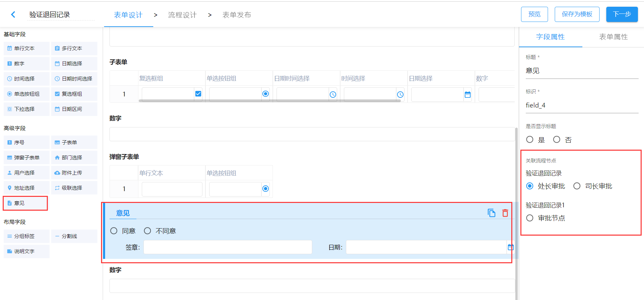Viewport: 644px width, 300px height.
Task: Add 时间选择 field from palette
Action: pos(27,79)
